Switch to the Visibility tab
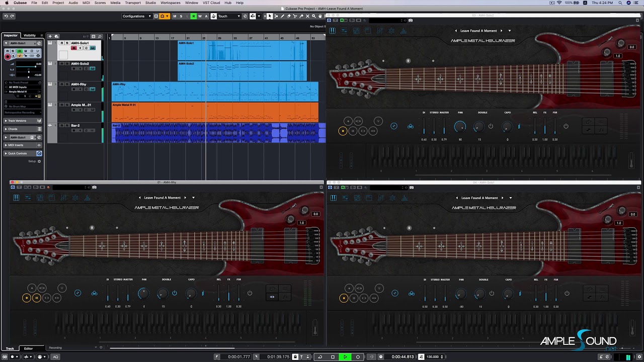 pos(30,36)
